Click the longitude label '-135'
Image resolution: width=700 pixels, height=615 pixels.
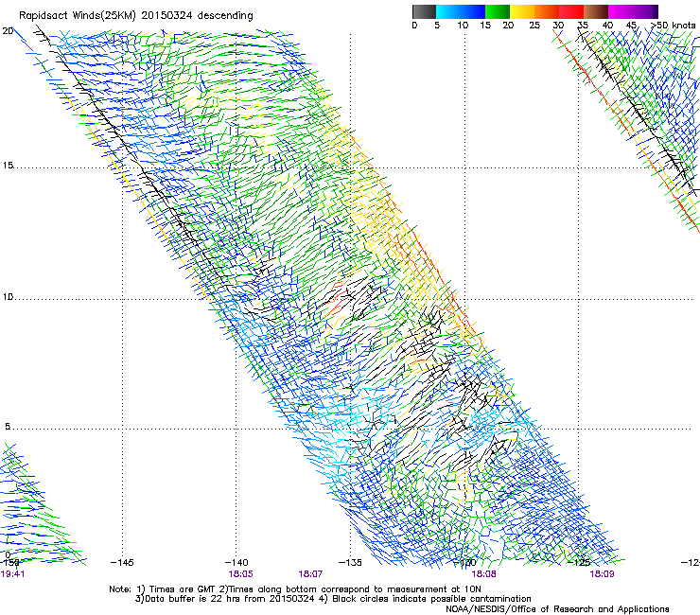click(350, 562)
